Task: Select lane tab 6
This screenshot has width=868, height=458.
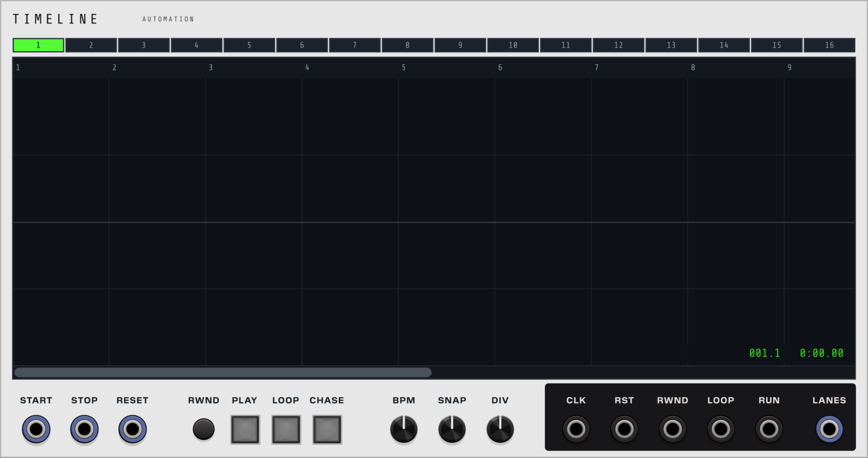Action: 302,45
